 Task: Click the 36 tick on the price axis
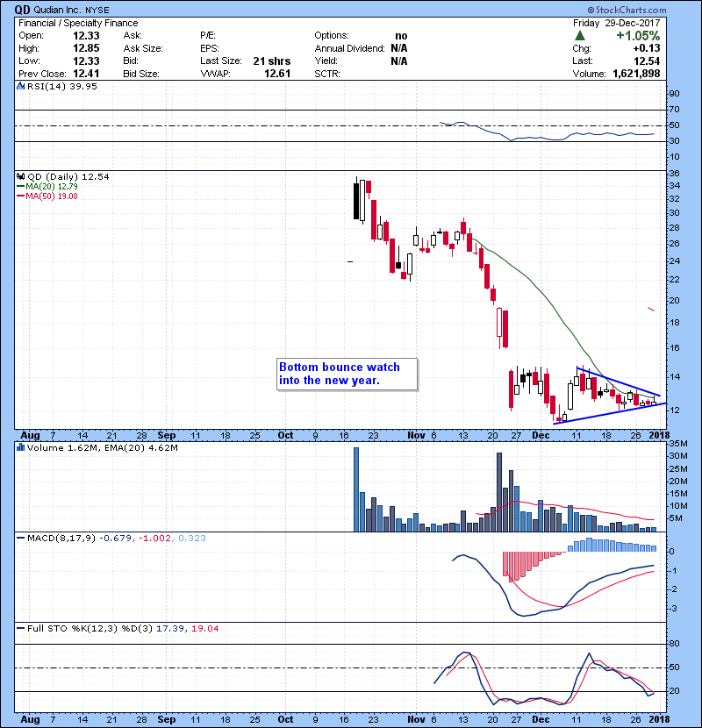tap(674, 173)
